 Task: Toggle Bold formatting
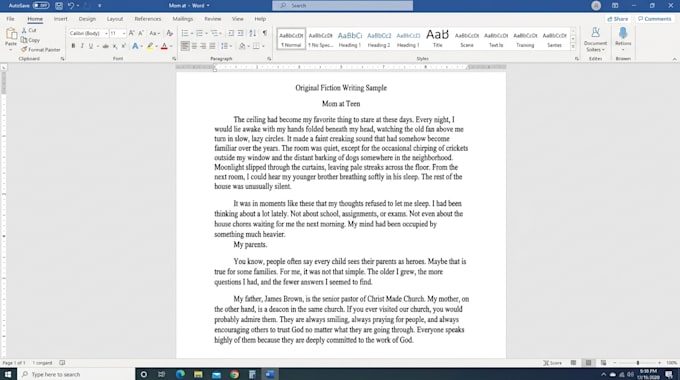click(x=73, y=46)
